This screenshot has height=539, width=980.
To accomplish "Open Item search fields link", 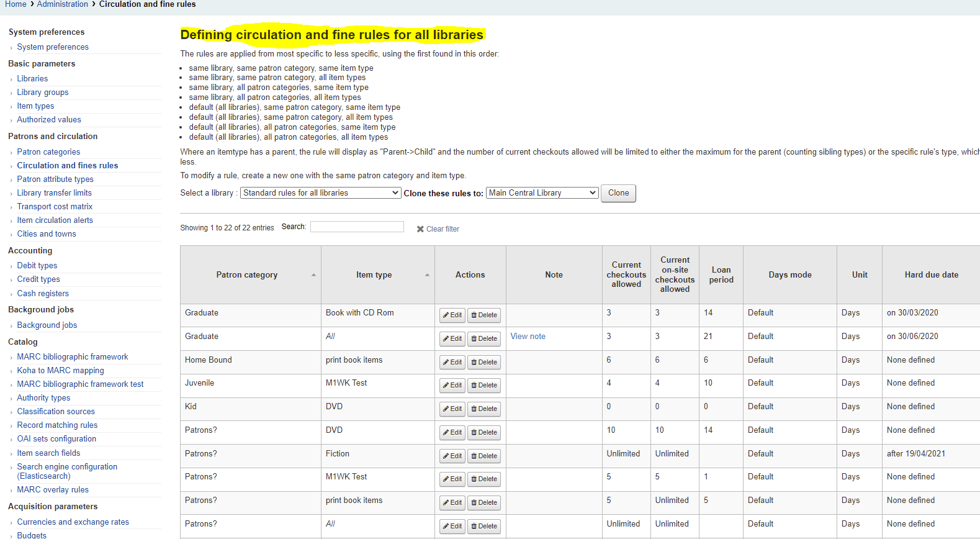I will (48, 453).
